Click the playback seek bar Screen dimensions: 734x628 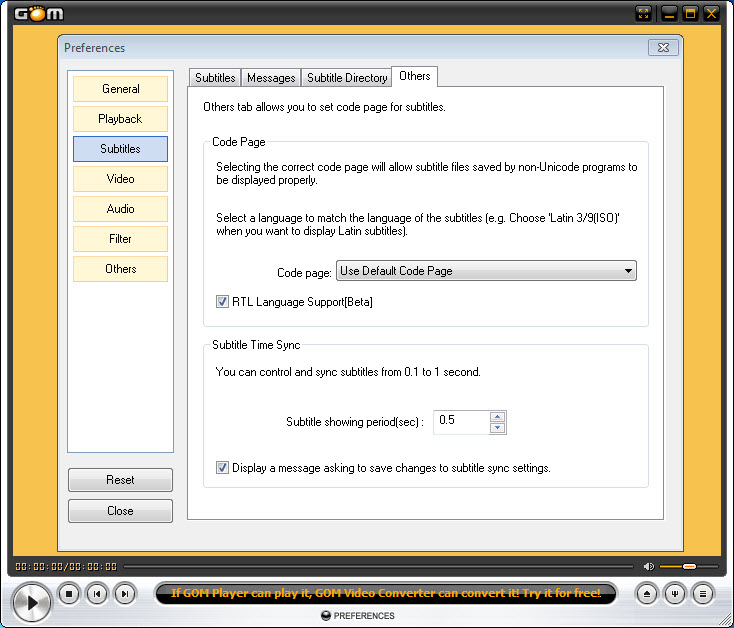point(378,567)
